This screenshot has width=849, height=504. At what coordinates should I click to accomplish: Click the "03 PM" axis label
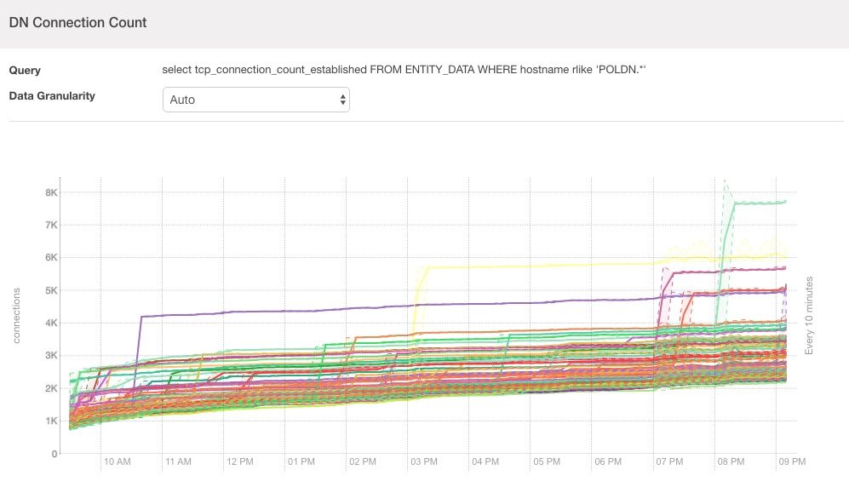423,461
